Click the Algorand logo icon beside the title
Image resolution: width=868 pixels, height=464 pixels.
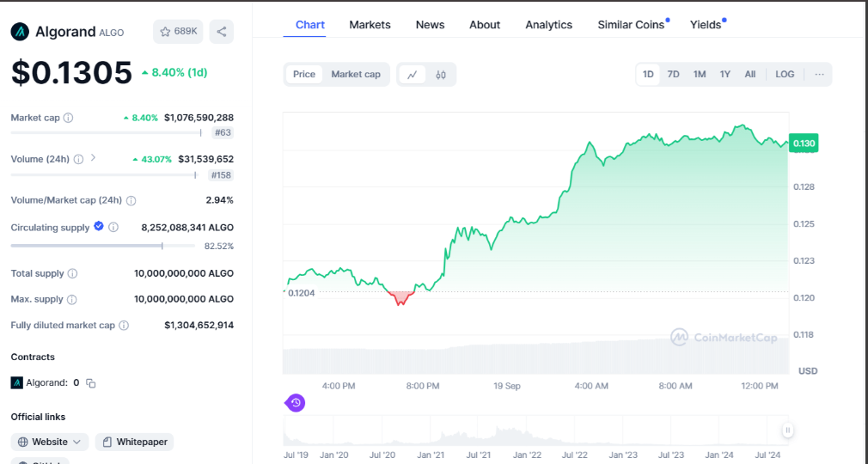(20, 32)
